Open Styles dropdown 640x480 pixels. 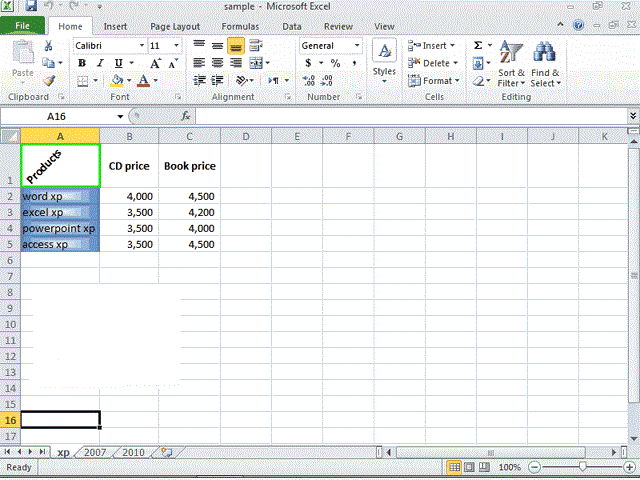click(x=384, y=62)
